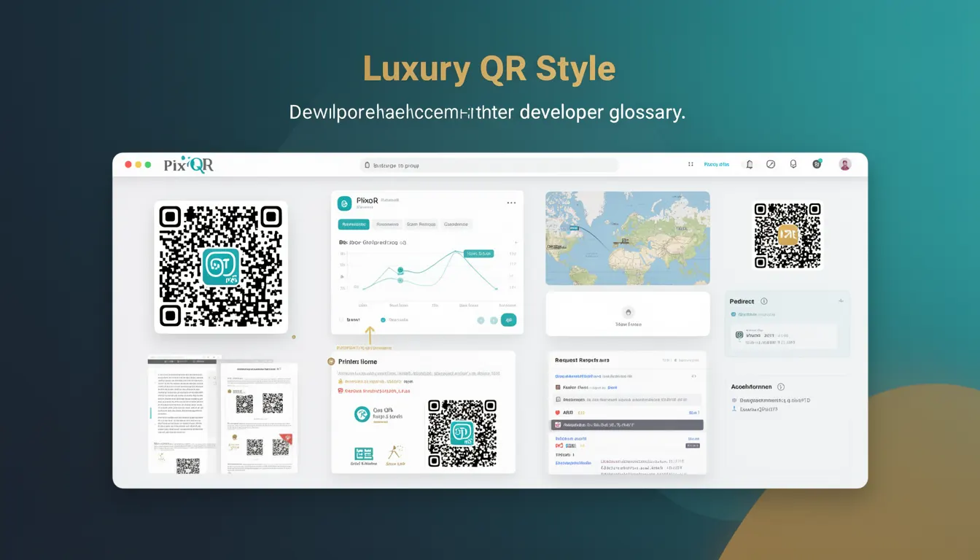Open the four-dot grid icon in top bar
Screen dimensions: 980x560
pos(691,165)
